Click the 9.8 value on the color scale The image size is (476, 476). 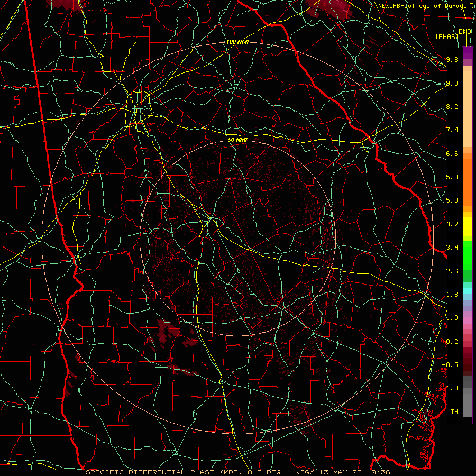tap(452, 59)
